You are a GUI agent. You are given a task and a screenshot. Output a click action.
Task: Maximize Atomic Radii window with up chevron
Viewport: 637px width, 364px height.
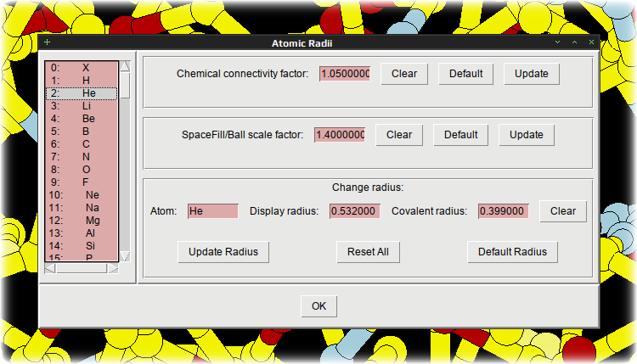(574, 42)
